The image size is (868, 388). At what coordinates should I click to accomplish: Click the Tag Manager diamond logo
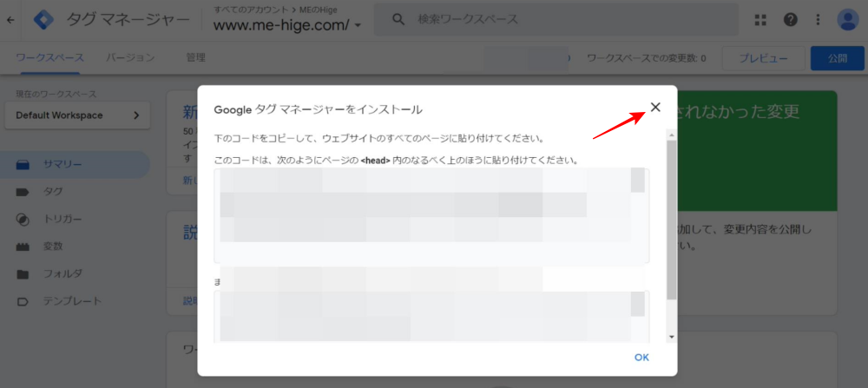coord(43,20)
